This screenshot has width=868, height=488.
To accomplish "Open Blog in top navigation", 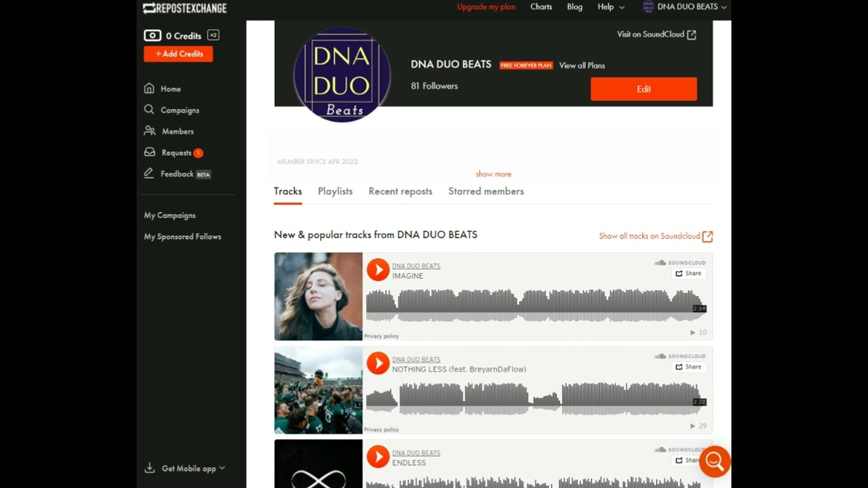I will click(574, 7).
